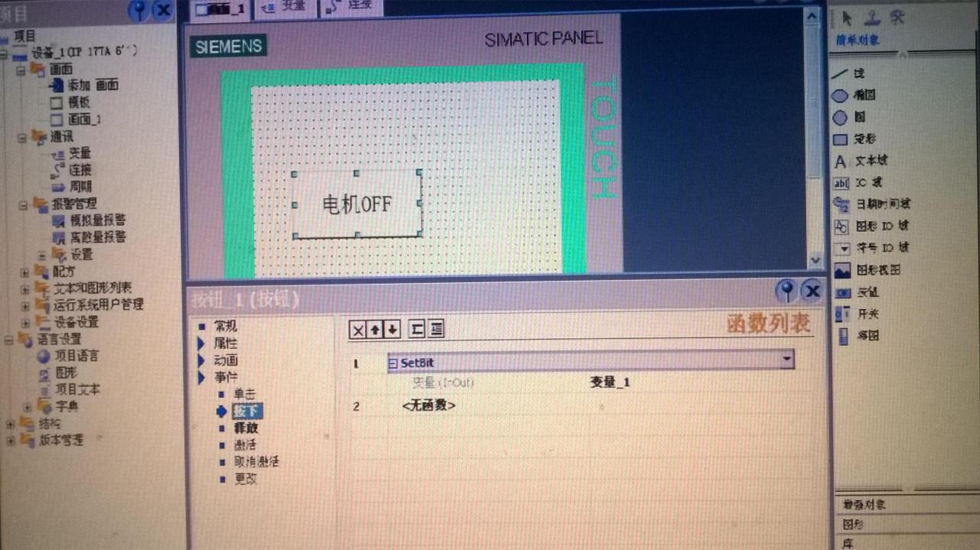Click the collapse-all icon in function list toolbar
Viewport: 980px width, 550px height.
417,330
